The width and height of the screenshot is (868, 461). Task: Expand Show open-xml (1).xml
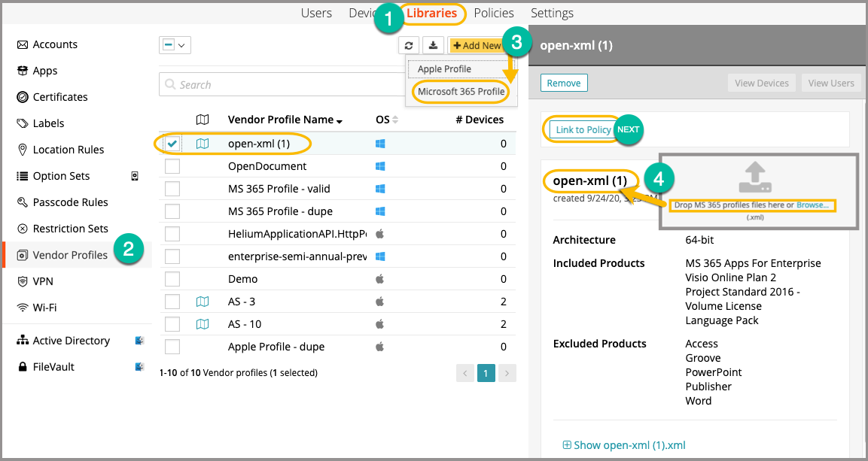coord(624,445)
